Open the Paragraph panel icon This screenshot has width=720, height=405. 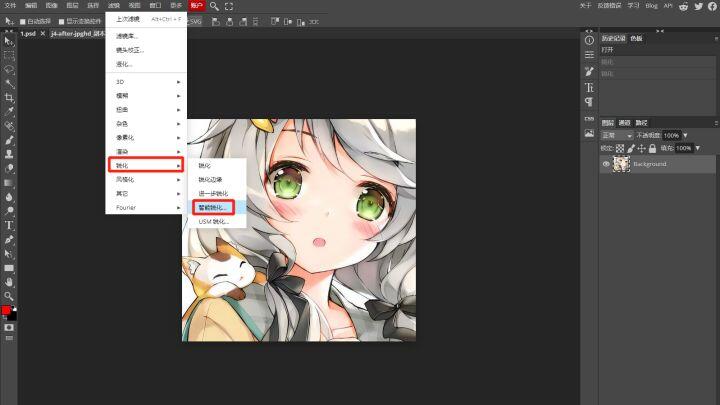pyautogui.click(x=589, y=101)
